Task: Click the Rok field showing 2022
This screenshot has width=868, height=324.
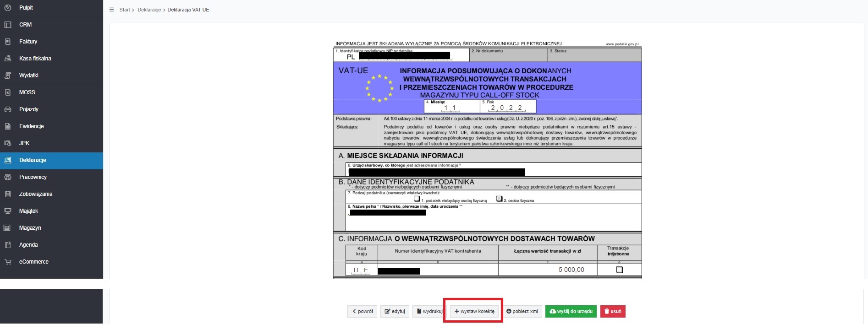Action: click(508, 107)
